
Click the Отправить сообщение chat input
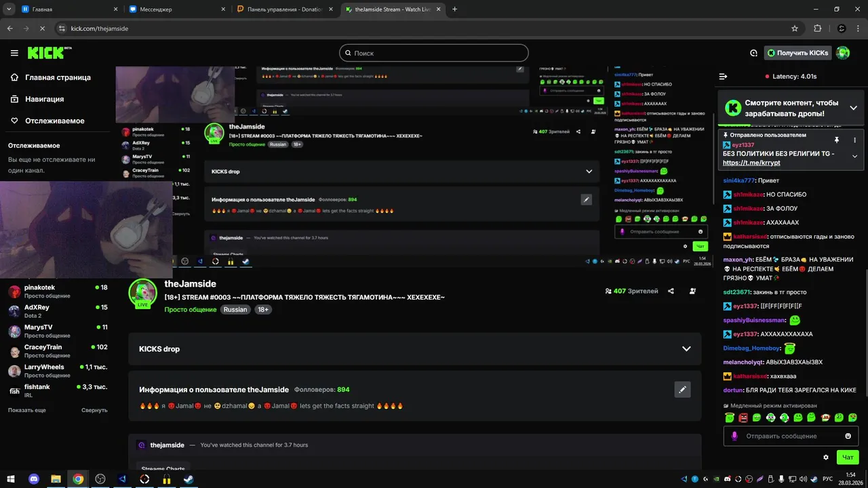pyautogui.click(x=791, y=436)
